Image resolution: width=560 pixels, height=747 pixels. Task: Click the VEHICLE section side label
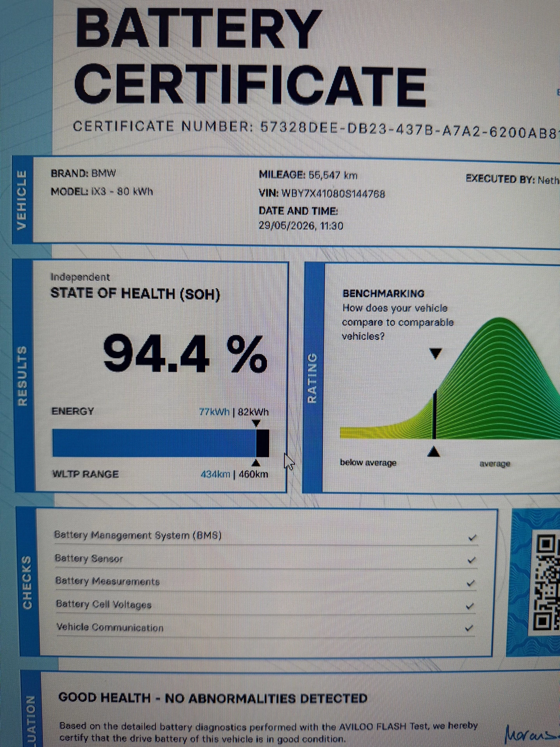tap(22, 200)
